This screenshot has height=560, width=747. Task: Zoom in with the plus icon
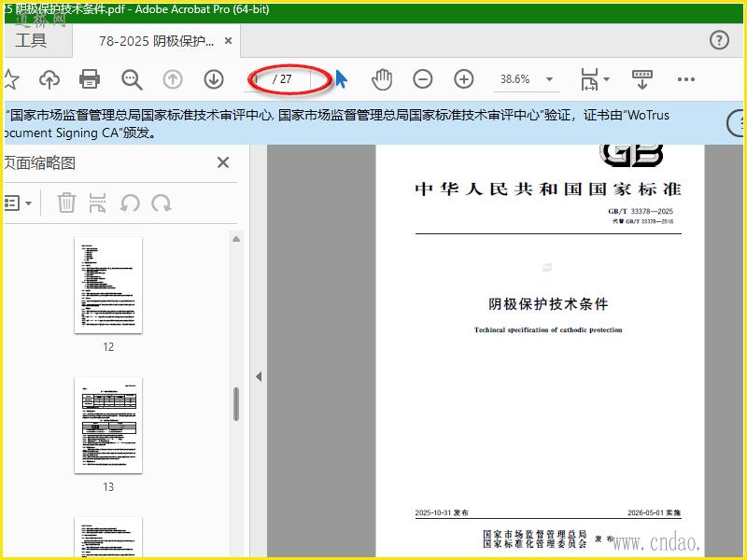click(463, 79)
